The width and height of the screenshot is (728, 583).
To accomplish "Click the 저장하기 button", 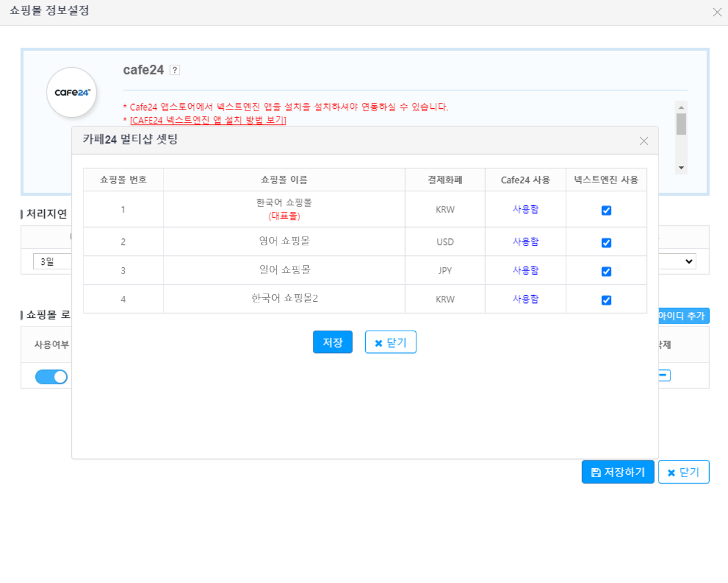I will [x=618, y=472].
